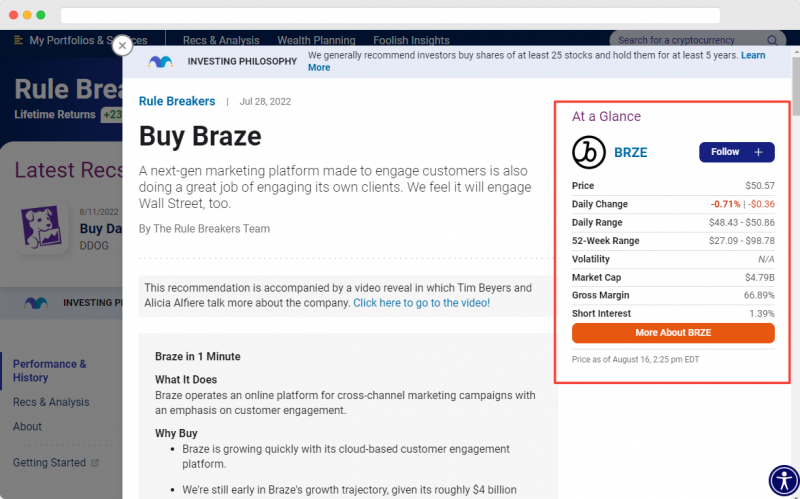
Task: Click the Market Cap value $4.79B
Action: point(760,278)
